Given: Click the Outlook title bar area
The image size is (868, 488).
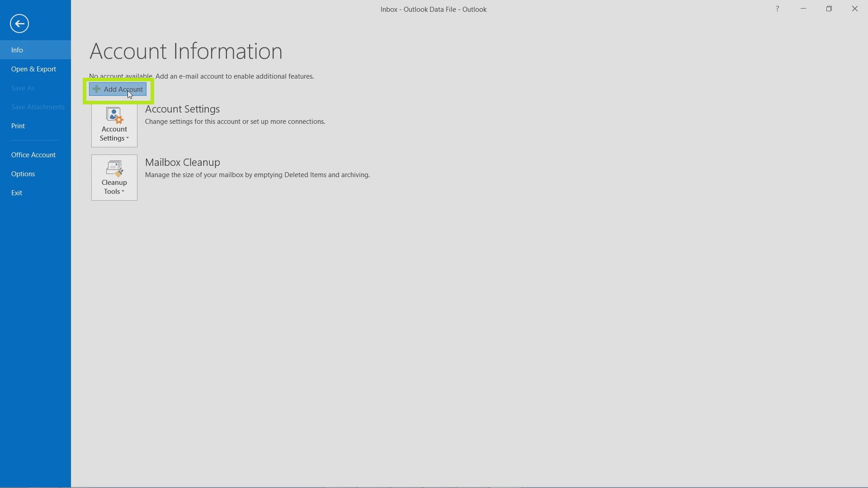Looking at the screenshot, I should tap(434, 9).
